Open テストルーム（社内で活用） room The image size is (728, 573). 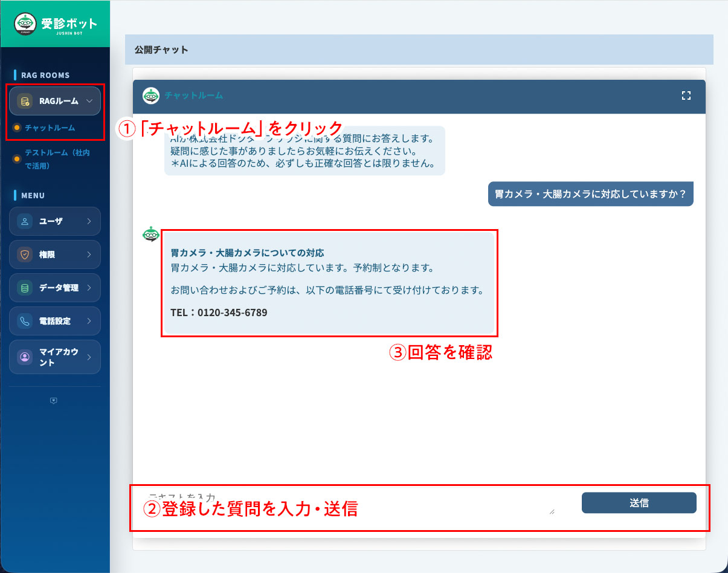click(x=58, y=159)
